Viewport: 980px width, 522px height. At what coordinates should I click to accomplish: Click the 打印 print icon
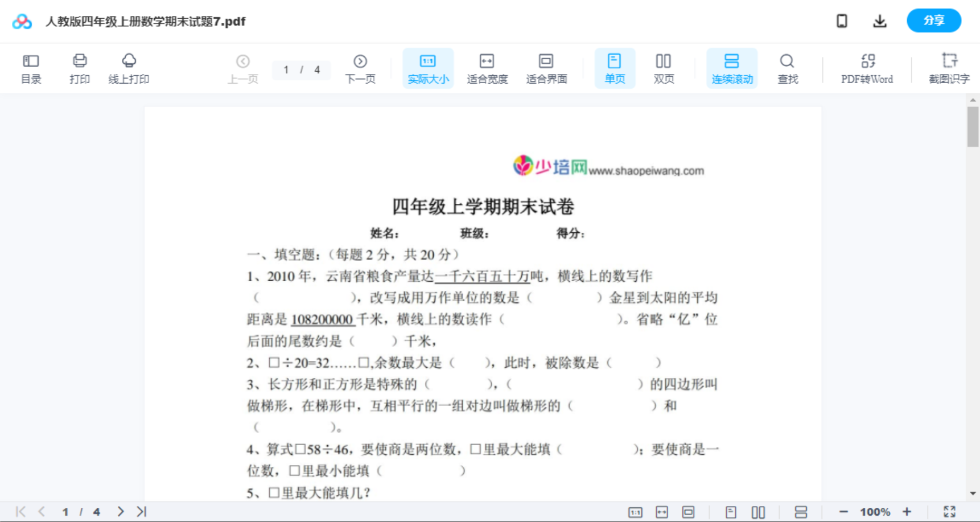point(79,68)
